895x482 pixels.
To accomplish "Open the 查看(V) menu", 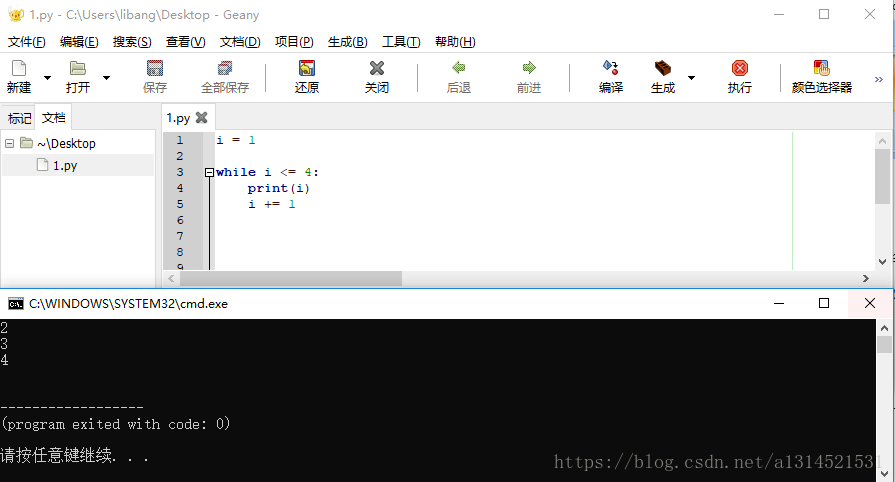I will pos(186,42).
